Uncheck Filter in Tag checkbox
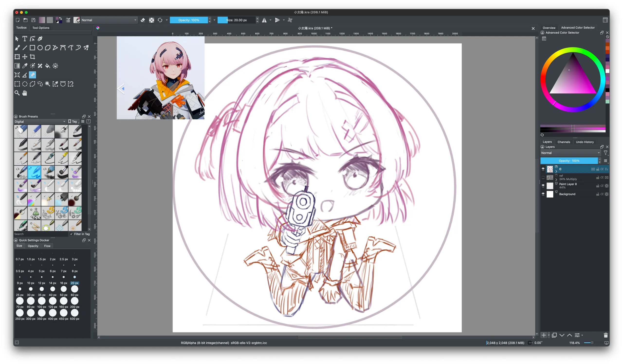Screen dimensions: 623x364 [x=72, y=234]
